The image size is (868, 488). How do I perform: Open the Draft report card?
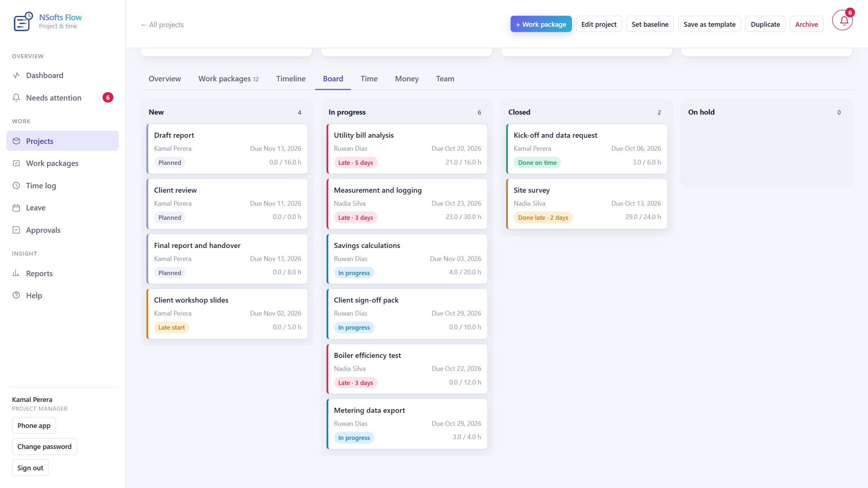[227, 149]
